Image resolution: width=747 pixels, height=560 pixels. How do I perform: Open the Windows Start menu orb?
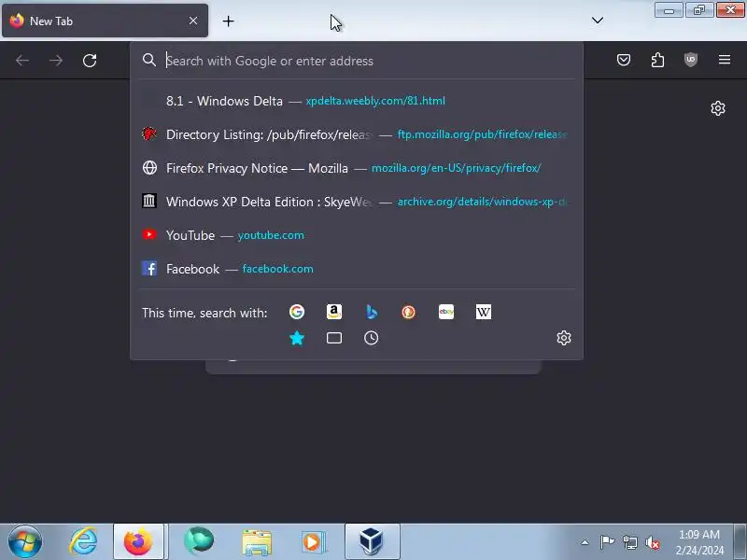tap(25, 542)
